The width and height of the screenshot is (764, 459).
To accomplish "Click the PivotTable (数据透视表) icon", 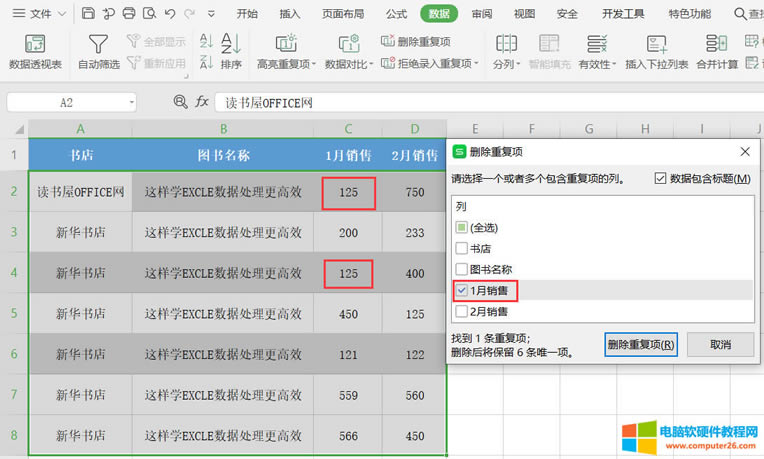I will 35,44.
